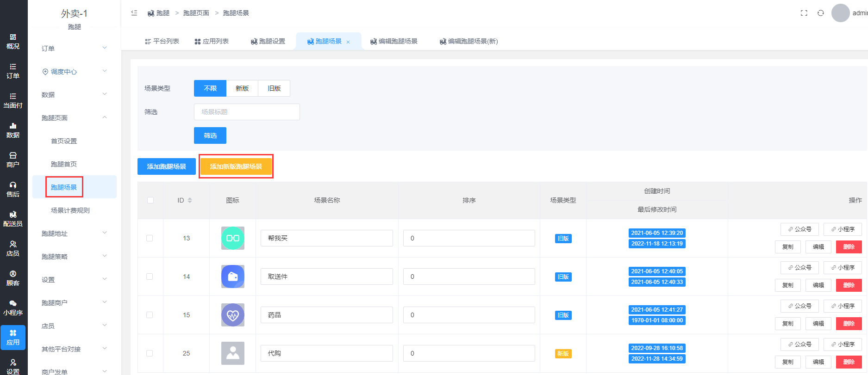Click the blue 筛选 button
This screenshot has width=868, height=375.
click(x=210, y=135)
